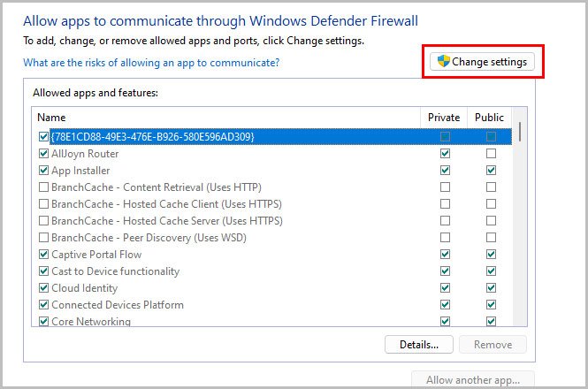The height and width of the screenshot is (389, 588).
Task: Open the risks of allowing an app link
Action: [x=151, y=63]
